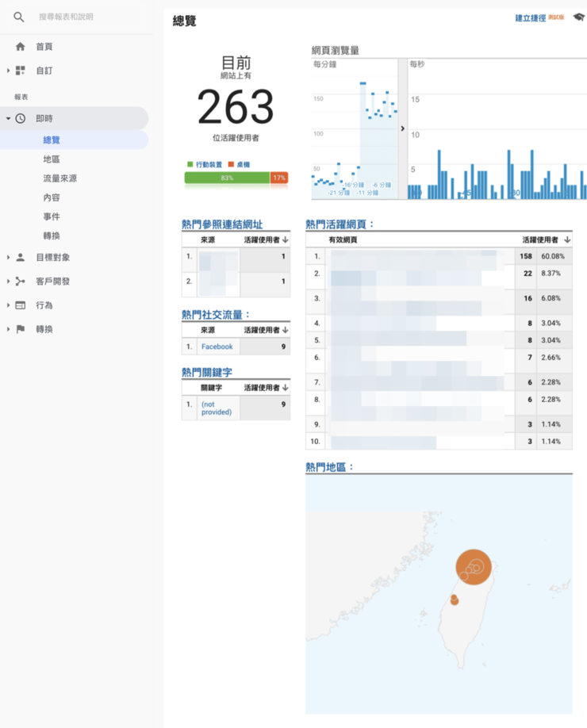Image resolution: width=587 pixels, height=728 pixels.
Task: Click the 搜尋報表和說明 search field
Action: (x=87, y=17)
